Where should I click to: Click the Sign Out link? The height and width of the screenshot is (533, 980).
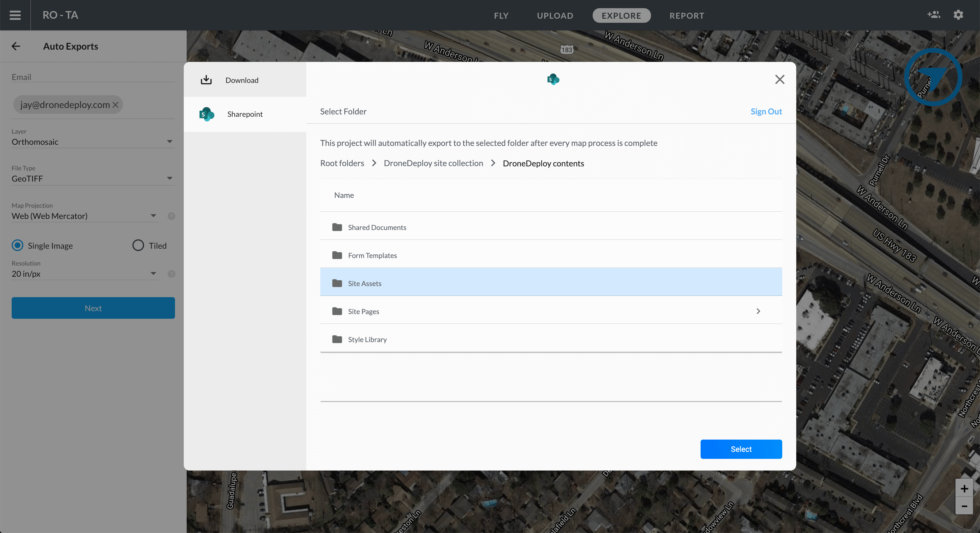coord(766,112)
